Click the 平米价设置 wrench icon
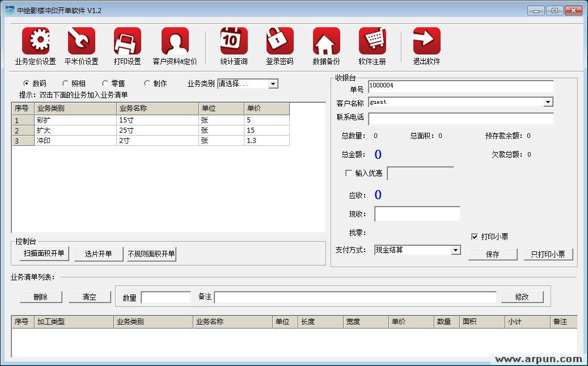The width and height of the screenshot is (588, 366). tap(81, 41)
